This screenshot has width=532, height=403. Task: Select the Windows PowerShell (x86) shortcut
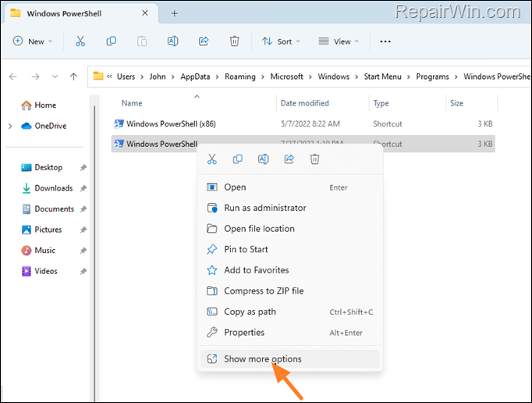coord(303,123)
